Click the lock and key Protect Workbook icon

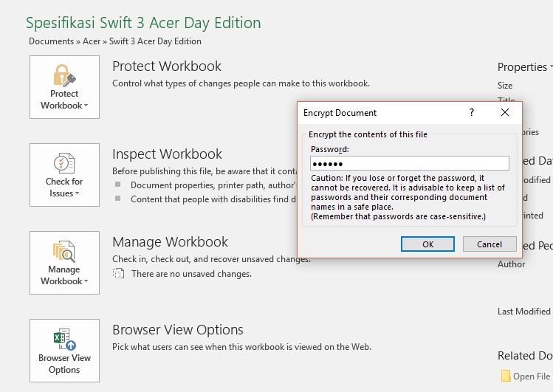[x=64, y=75]
